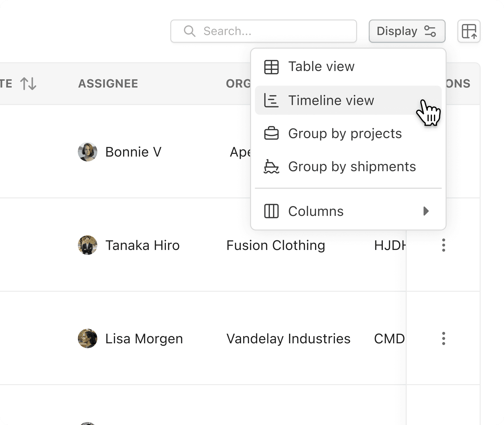This screenshot has height=425, width=504.
Task: Switch to Timeline view
Action: (331, 100)
